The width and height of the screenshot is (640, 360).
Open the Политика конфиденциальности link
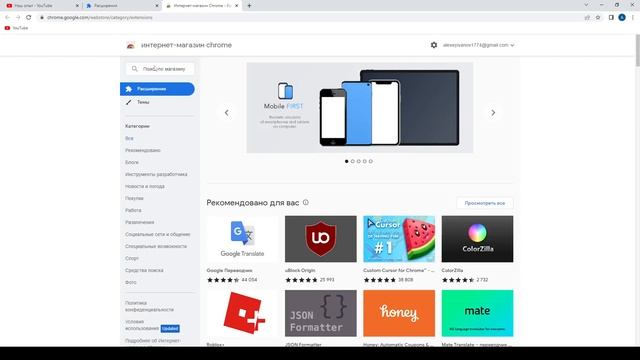149,306
